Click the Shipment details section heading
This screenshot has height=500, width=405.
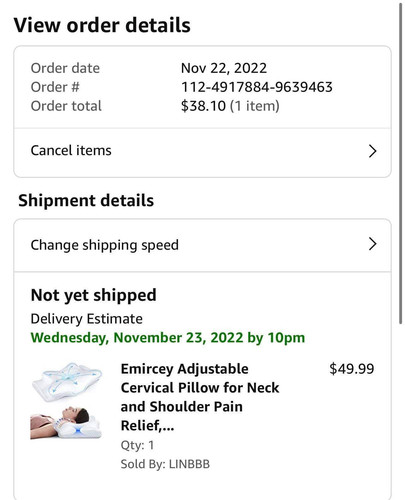[86, 201]
